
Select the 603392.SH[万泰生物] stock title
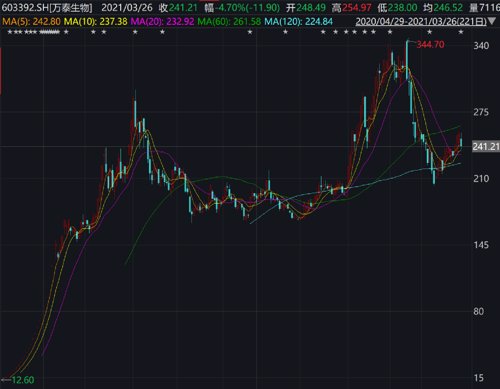click(47, 7)
